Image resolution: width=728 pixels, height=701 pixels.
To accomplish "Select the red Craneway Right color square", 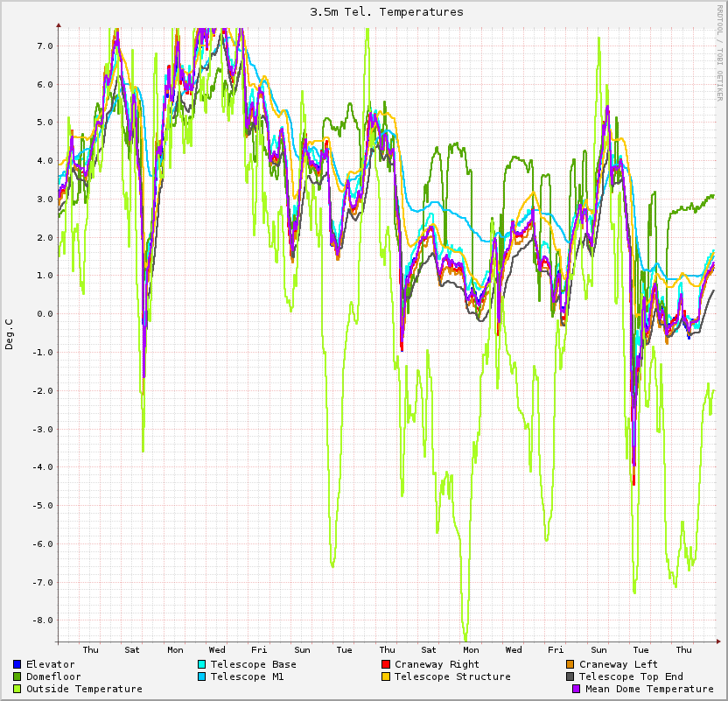I will pyautogui.click(x=386, y=664).
